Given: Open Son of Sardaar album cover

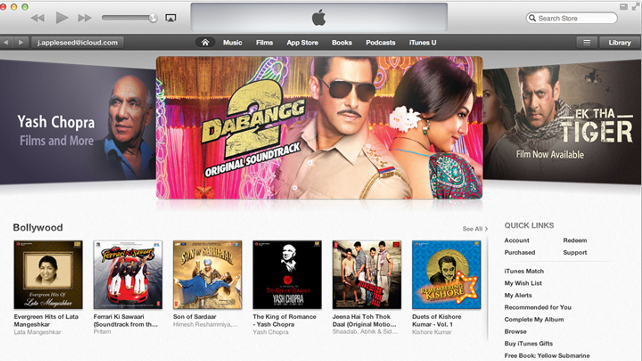Looking at the screenshot, I should click(207, 275).
